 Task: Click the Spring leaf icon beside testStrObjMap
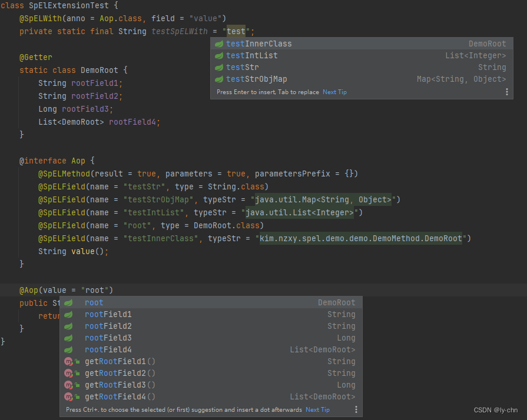(x=219, y=79)
